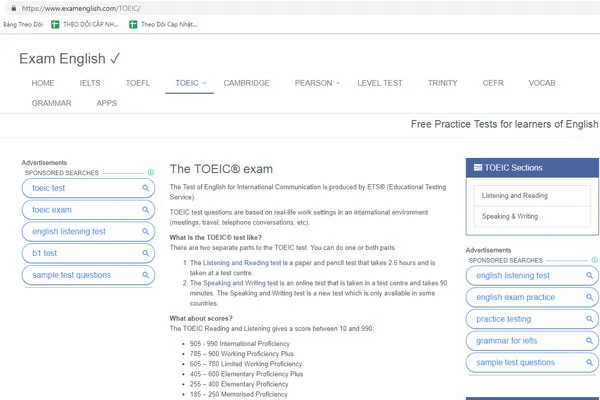Click search icon in english exam practice pill
Viewport: 600px width, 400px height.
[x=589, y=297]
